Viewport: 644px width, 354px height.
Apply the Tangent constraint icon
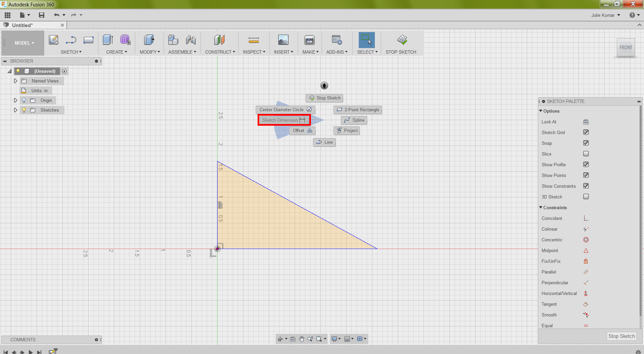(x=586, y=304)
